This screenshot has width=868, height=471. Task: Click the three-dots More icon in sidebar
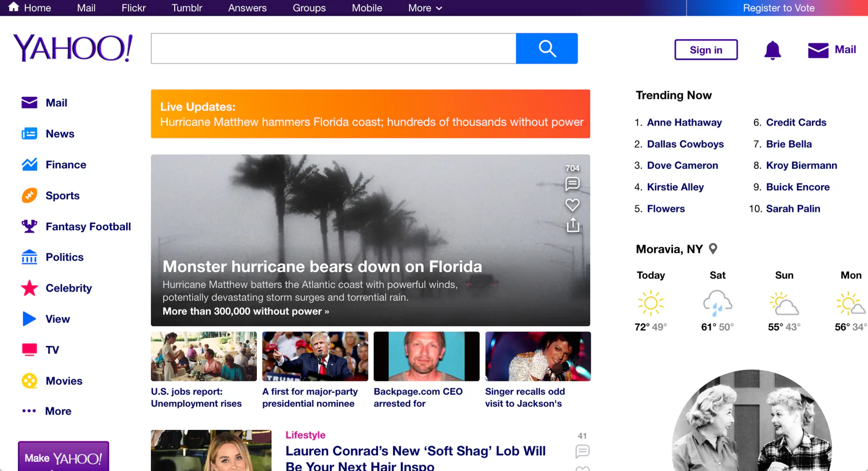(29, 411)
